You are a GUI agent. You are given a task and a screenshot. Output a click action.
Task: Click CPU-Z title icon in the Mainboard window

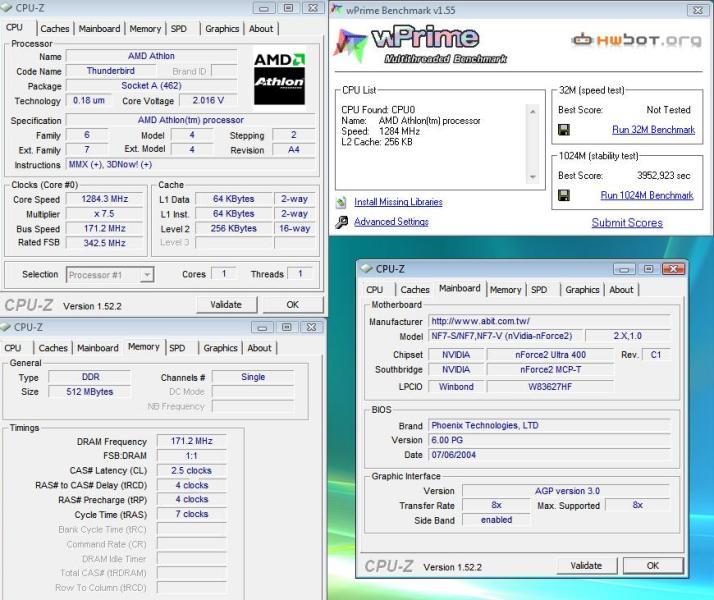coord(367,269)
